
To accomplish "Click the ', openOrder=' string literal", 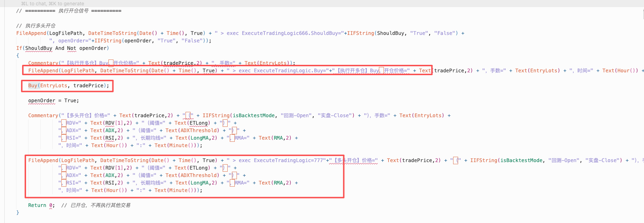I will coord(71,41).
